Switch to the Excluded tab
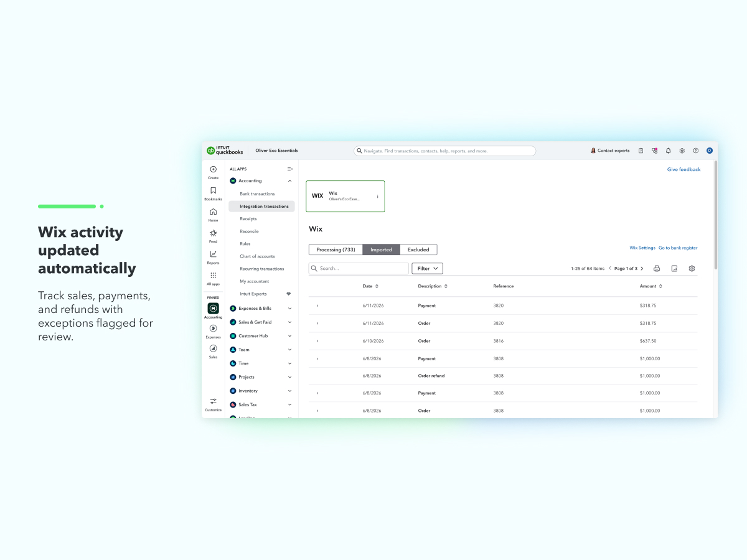Screen dimensions: 747x560 [x=418, y=250]
